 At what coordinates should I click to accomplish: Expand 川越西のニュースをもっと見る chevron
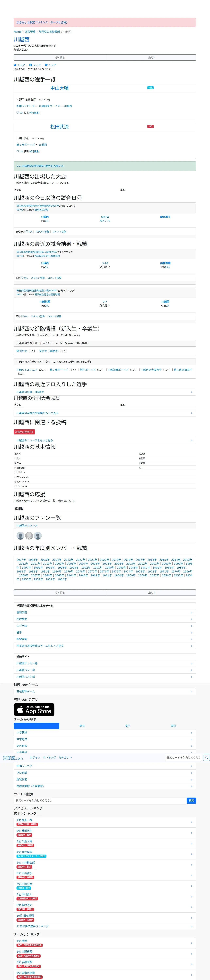[192, 441]
